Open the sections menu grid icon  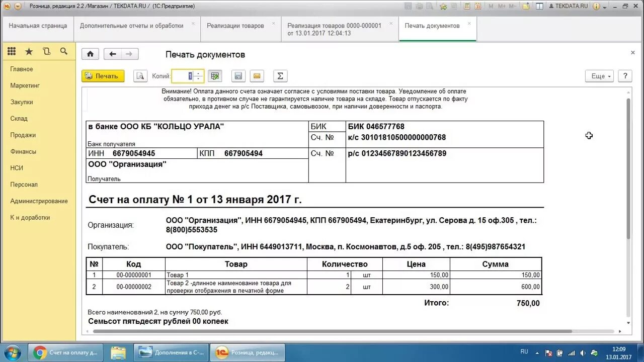tap(12, 51)
